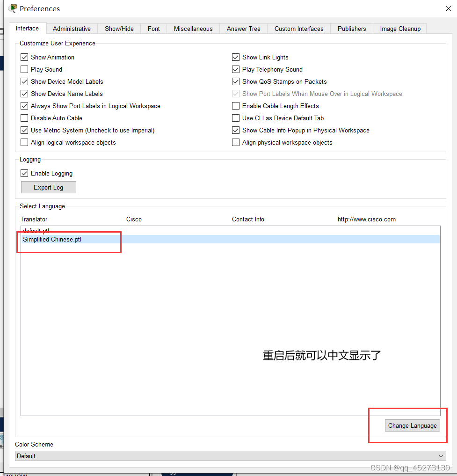Screen dimensions: 457x476
Task: Select Simplified Chinese.ptl language file
Action: tap(230, 239)
